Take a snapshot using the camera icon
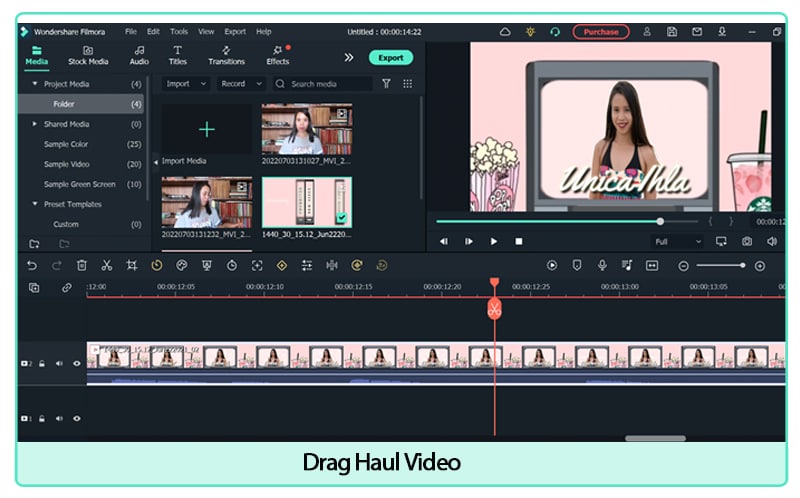800x498 pixels. tap(747, 241)
